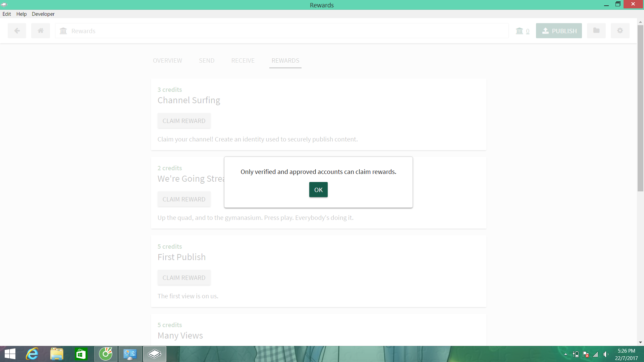
Task: Switch to the Overview tab
Action: click(x=167, y=61)
